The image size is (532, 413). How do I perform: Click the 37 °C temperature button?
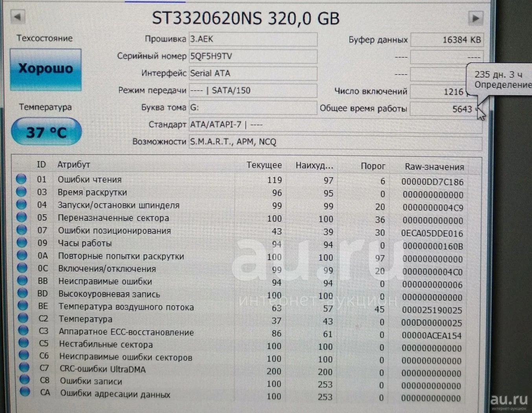click(46, 132)
